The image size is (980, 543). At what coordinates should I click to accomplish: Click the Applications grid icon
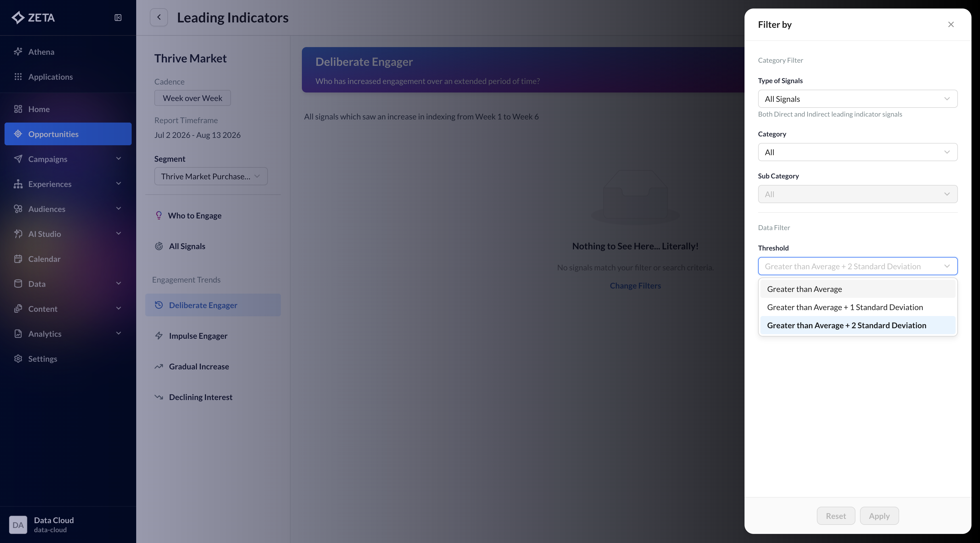(18, 77)
